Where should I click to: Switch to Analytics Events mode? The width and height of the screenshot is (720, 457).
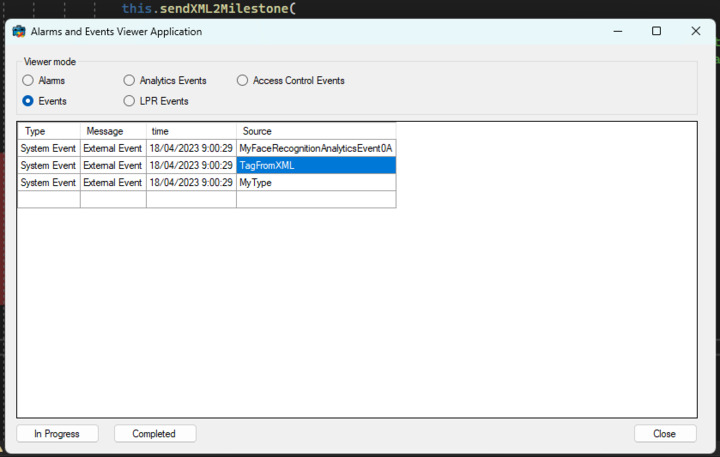point(129,80)
